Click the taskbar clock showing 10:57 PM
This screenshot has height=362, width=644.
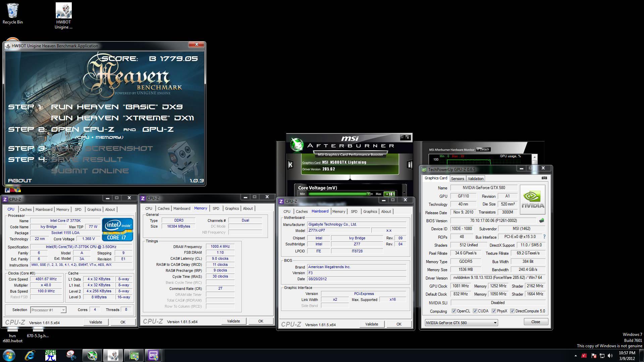tap(627, 356)
